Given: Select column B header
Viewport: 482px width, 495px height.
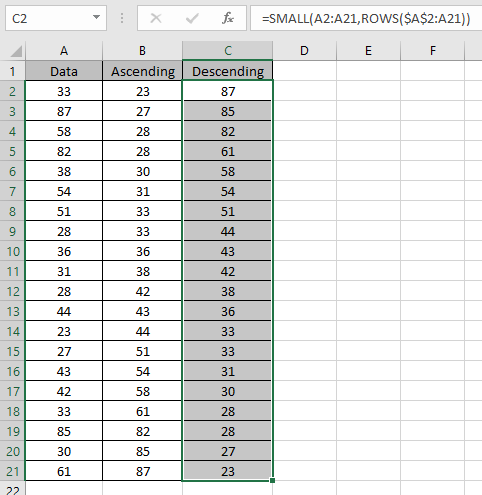Looking at the screenshot, I should pos(142,51).
